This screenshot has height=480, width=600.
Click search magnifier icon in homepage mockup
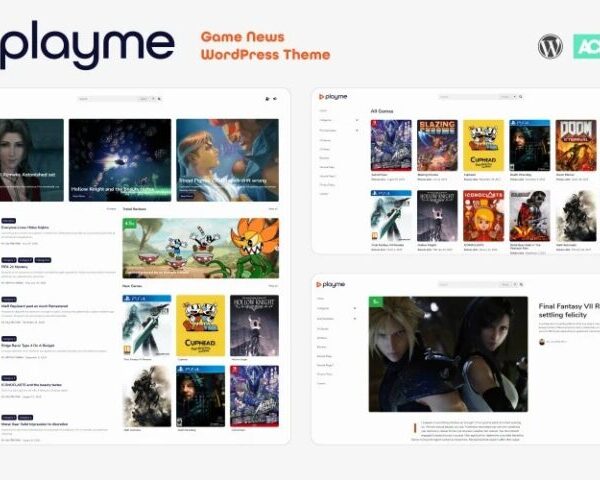pos(160,99)
